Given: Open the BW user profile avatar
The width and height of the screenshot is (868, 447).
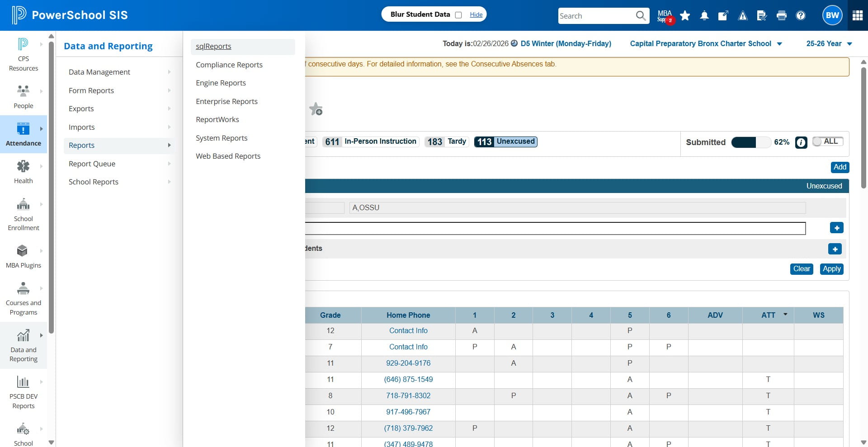Looking at the screenshot, I should pyautogui.click(x=832, y=15).
